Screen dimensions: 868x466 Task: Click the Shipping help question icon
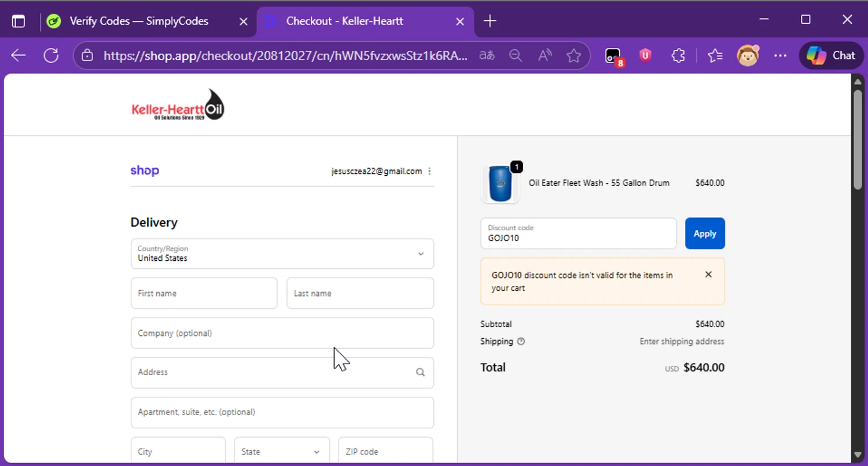(521, 341)
